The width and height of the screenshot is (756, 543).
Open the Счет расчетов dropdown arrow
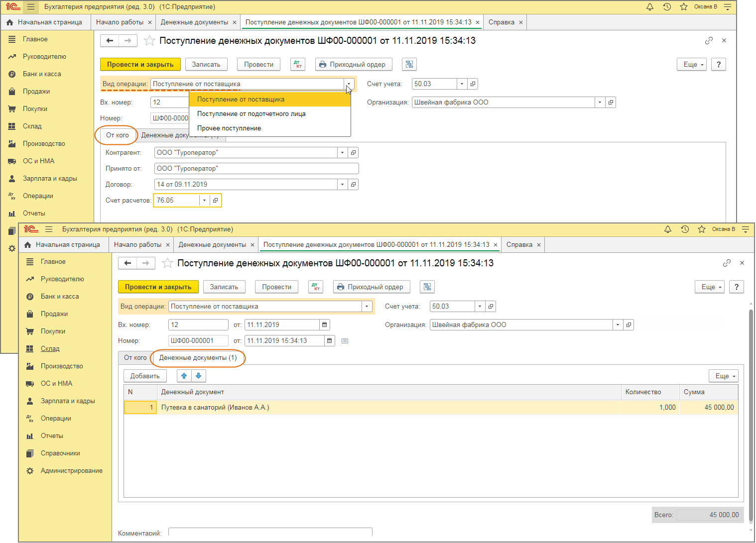204,201
